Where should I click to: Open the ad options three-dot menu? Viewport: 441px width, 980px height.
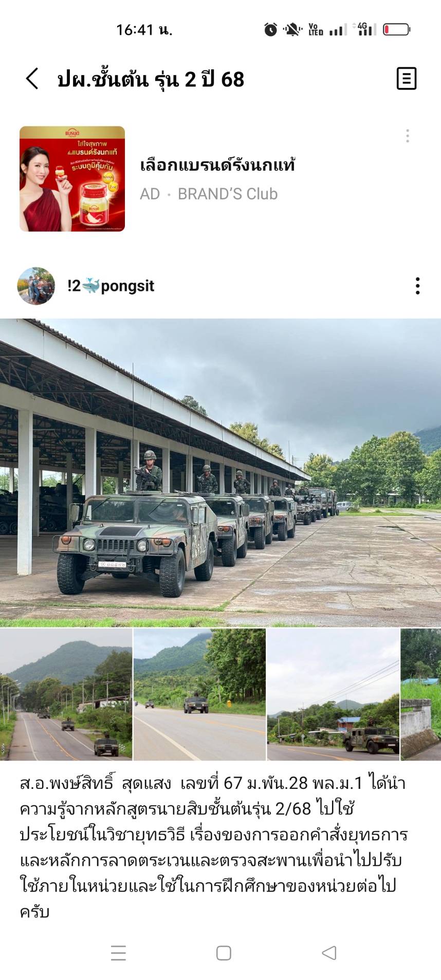tap(407, 136)
